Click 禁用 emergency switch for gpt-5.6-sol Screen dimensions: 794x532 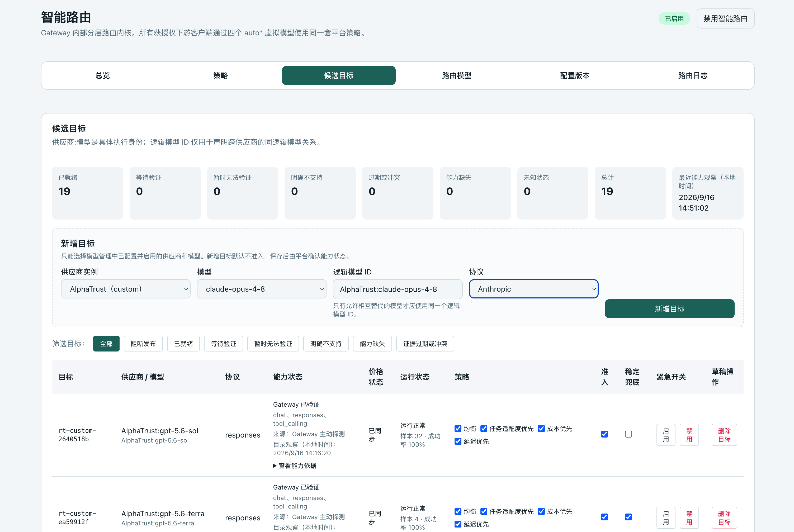pyautogui.click(x=689, y=435)
